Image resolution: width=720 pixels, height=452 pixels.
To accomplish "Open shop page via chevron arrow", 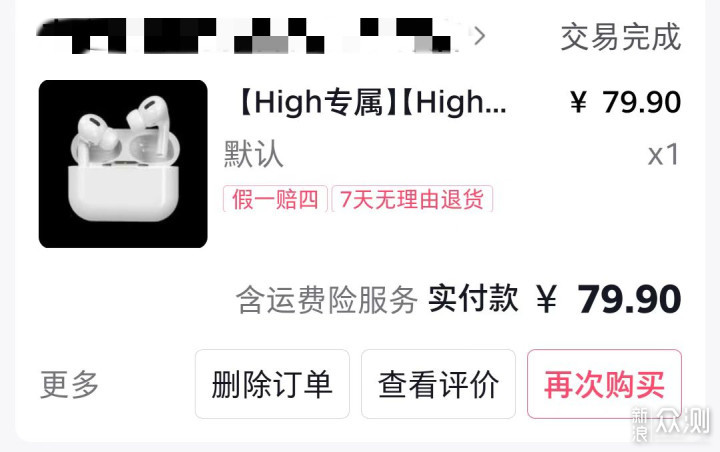I will point(479,36).
